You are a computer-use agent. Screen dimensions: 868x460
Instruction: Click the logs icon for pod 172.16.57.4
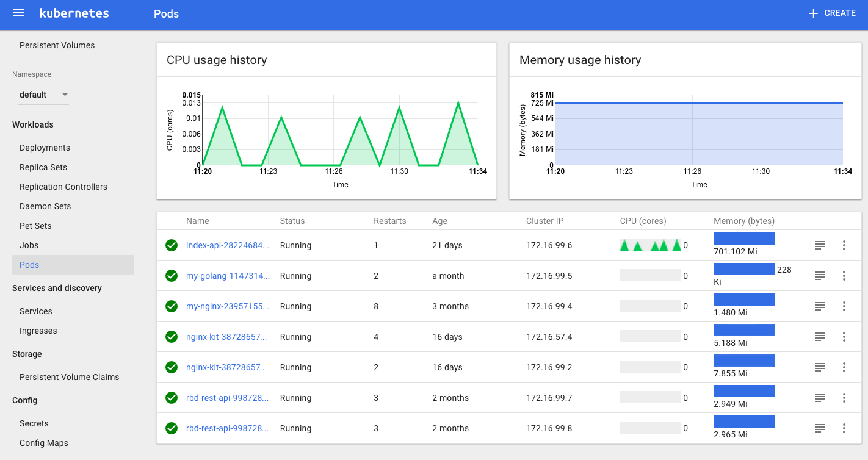click(820, 337)
